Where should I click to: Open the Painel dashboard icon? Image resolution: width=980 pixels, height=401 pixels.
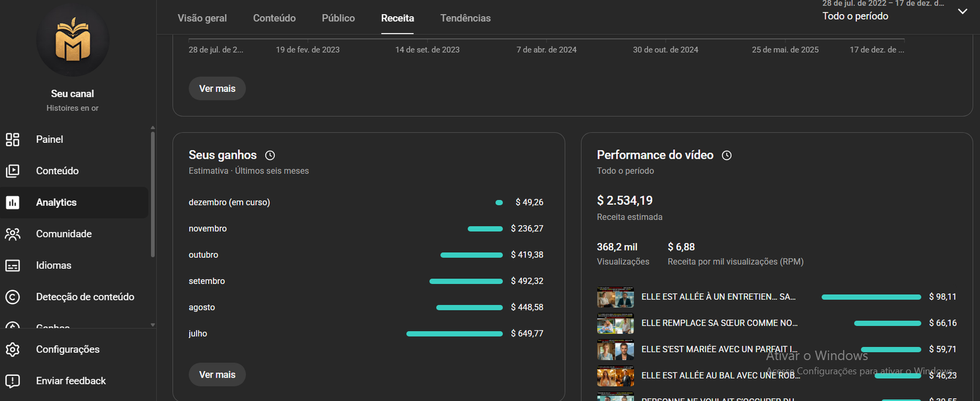tap(12, 139)
